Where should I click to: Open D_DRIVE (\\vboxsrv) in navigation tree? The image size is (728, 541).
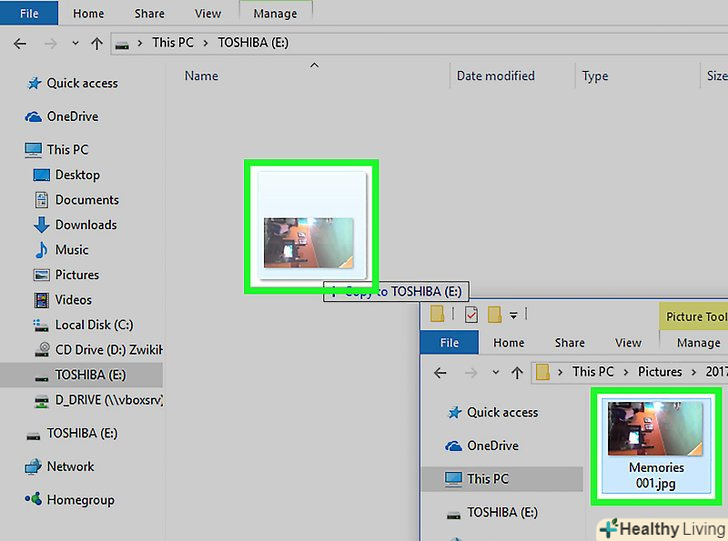click(109, 400)
